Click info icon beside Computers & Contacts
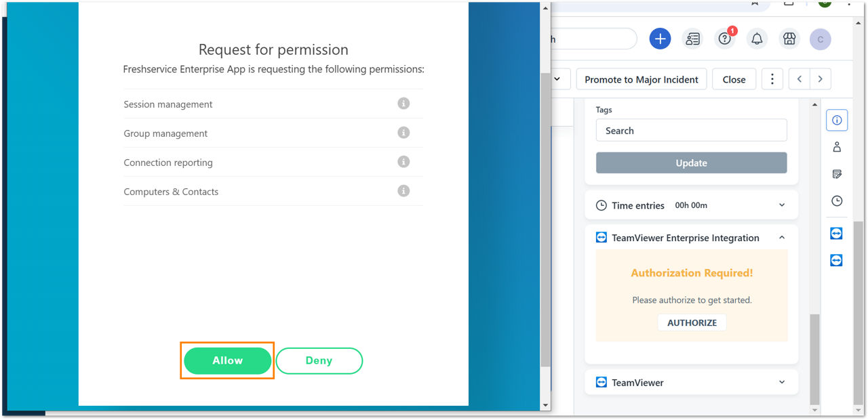868x420 pixels. [x=403, y=191]
